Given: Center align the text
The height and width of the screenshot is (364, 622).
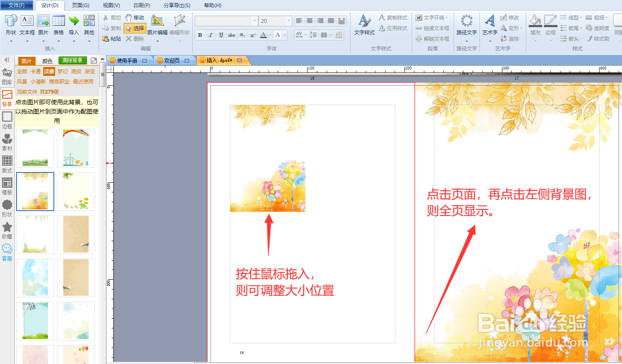Looking at the screenshot, I should (x=310, y=20).
